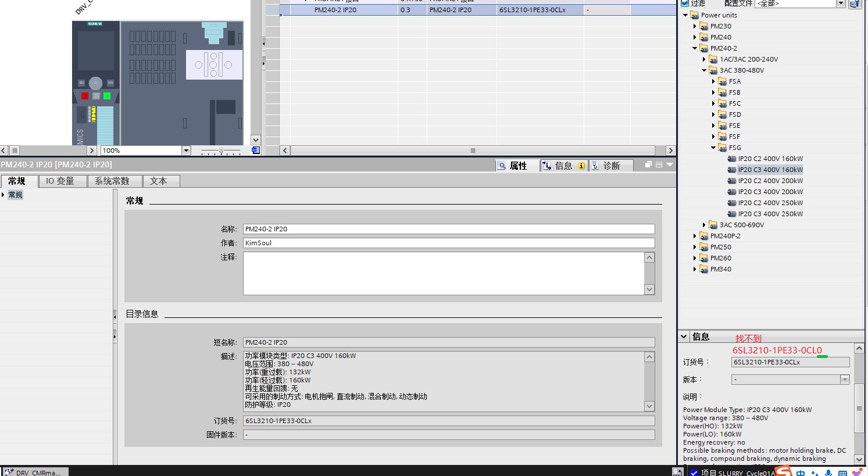Click the 注释 comment text area
868x476 pixels.
[444, 273]
